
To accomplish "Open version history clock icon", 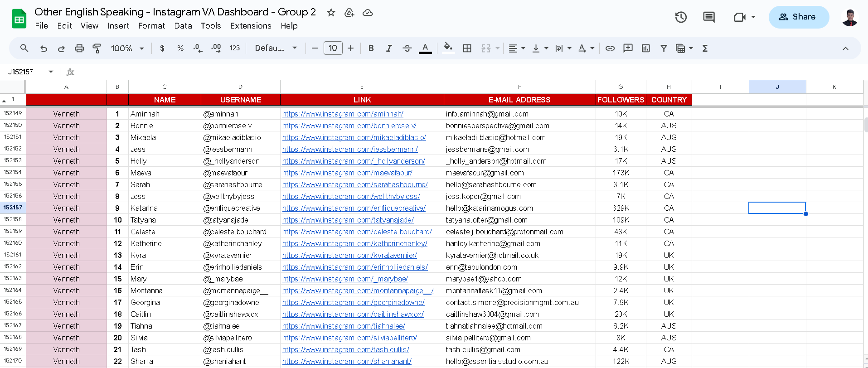I will (x=681, y=17).
